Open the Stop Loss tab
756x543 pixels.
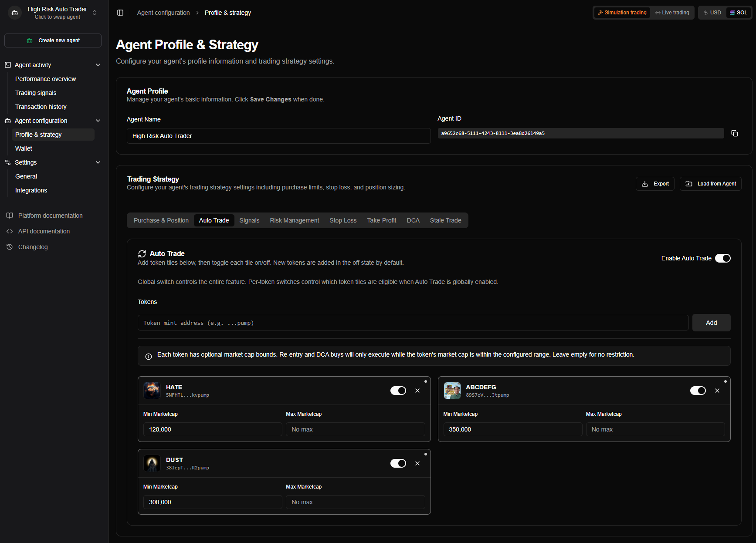coord(343,220)
